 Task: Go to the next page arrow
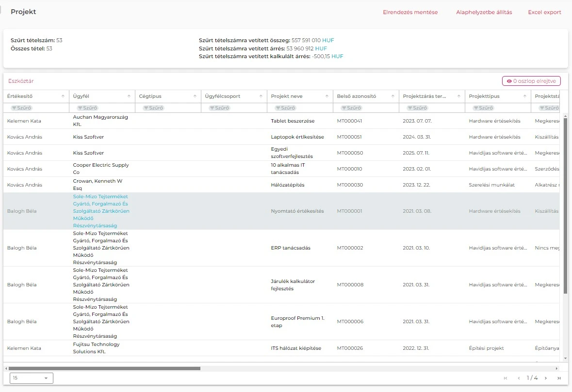tap(546, 378)
